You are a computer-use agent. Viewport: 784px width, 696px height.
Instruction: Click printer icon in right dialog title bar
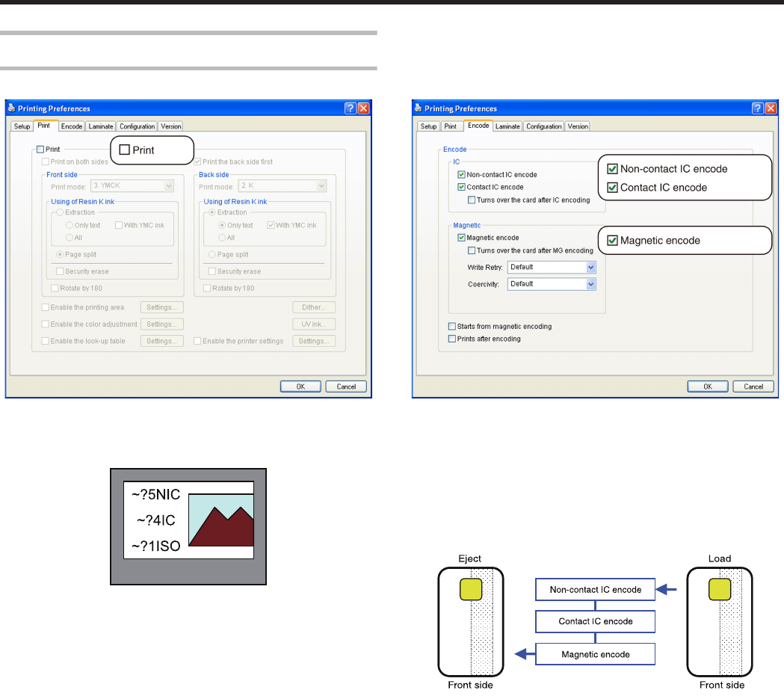[x=418, y=108]
